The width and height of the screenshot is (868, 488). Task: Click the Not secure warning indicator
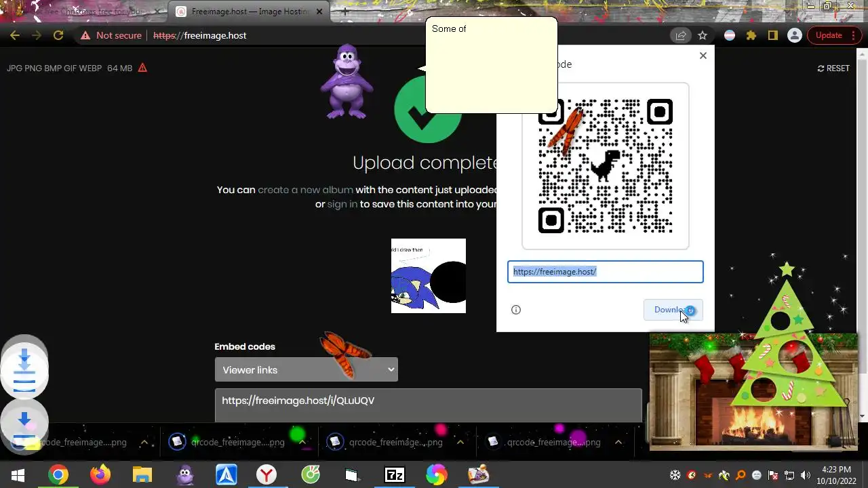click(112, 35)
